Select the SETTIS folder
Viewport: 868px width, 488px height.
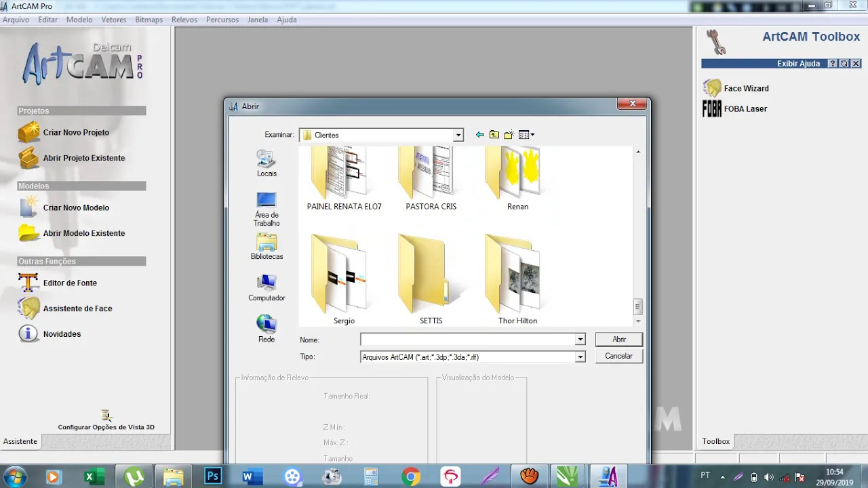pyautogui.click(x=431, y=279)
